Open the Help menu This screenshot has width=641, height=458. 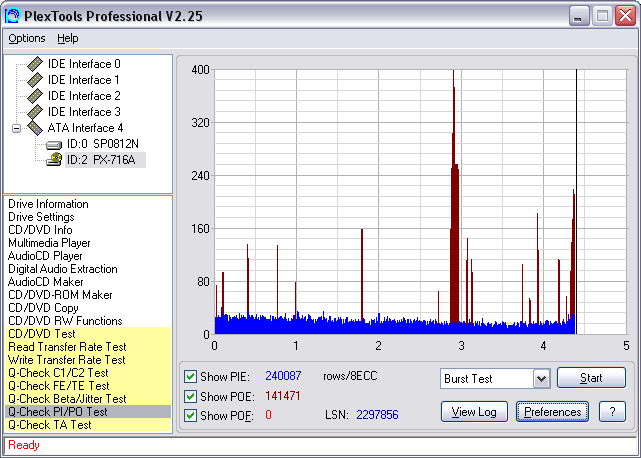click(x=67, y=38)
